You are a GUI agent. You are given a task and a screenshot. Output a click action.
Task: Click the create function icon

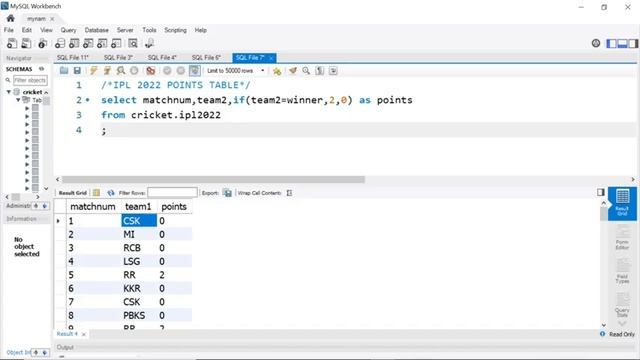pos(116,43)
